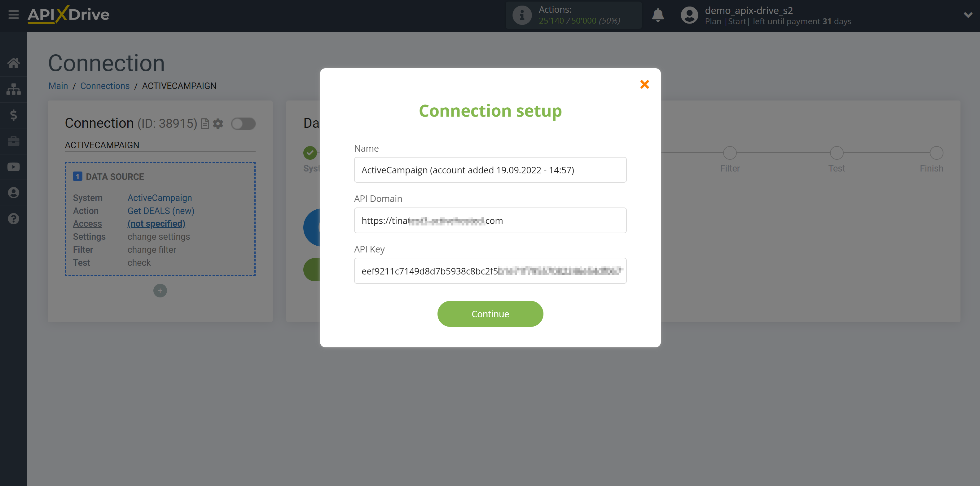
Task: Click the Test step circle
Action: pos(837,153)
